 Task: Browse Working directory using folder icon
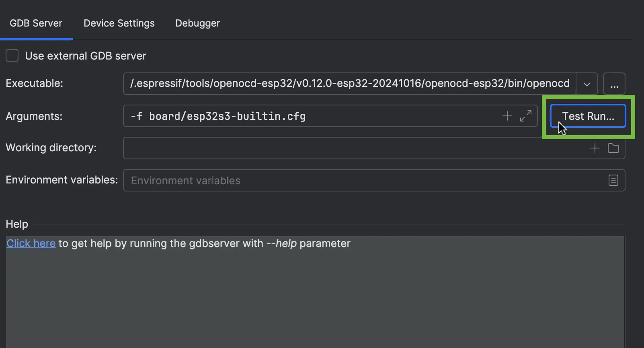[613, 148]
